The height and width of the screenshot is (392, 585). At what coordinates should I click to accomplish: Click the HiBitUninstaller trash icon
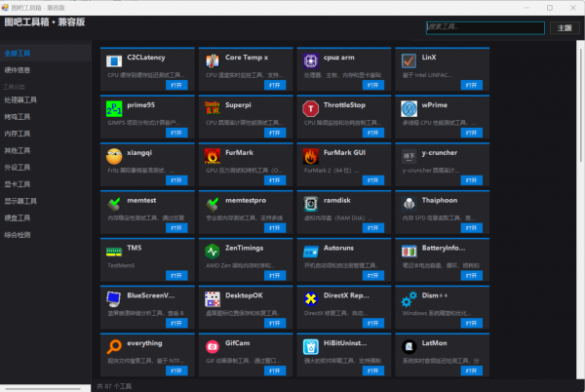(310, 347)
